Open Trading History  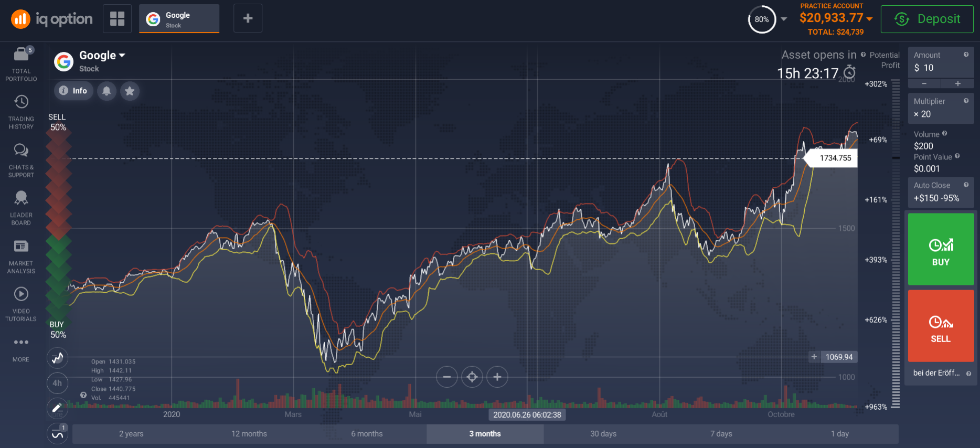coord(21,112)
